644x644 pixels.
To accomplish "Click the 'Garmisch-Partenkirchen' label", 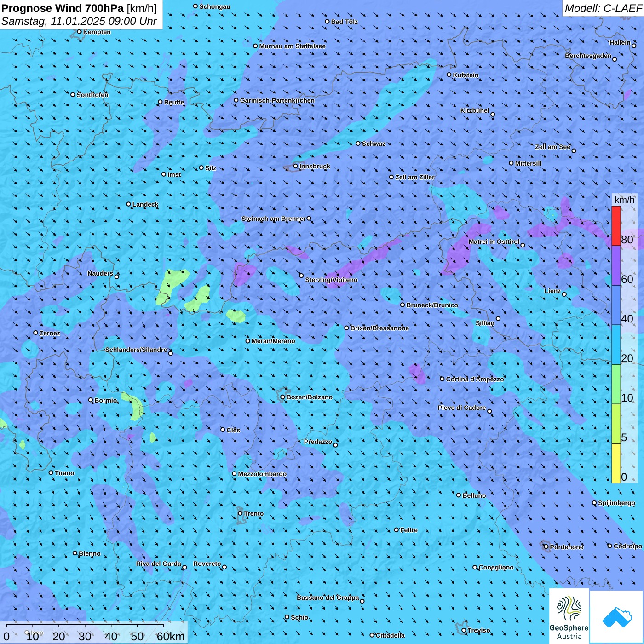I will tap(277, 100).
